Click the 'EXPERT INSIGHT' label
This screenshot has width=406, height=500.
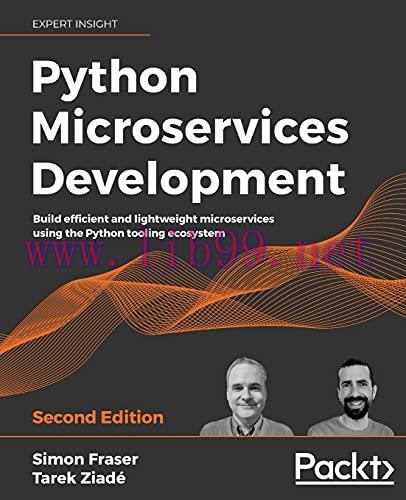[75, 24]
